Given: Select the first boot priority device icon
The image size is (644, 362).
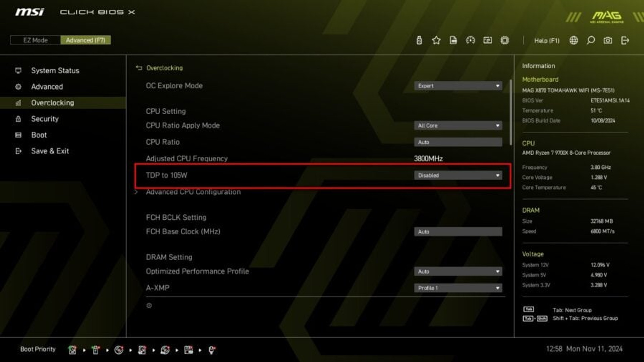Looking at the screenshot, I should (72, 350).
